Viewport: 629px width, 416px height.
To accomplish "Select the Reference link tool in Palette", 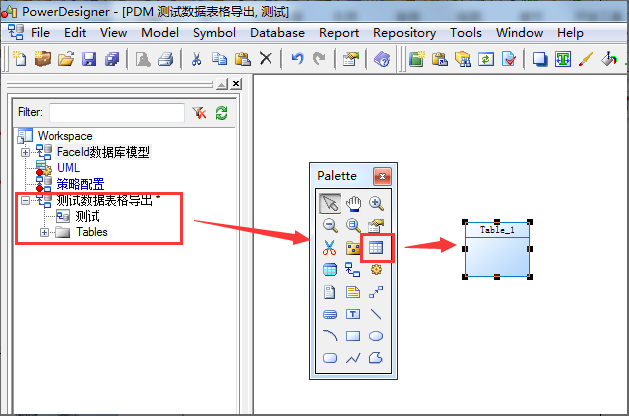I will tap(353, 270).
